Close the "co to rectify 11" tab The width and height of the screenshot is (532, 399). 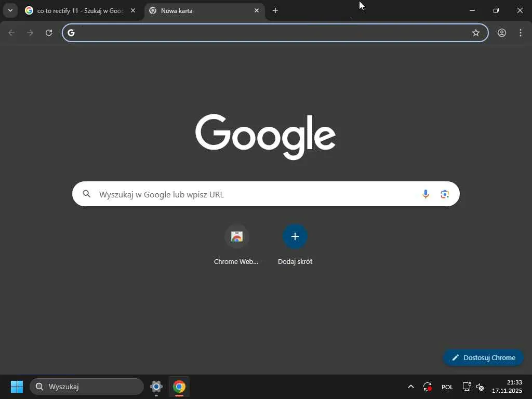point(133,10)
